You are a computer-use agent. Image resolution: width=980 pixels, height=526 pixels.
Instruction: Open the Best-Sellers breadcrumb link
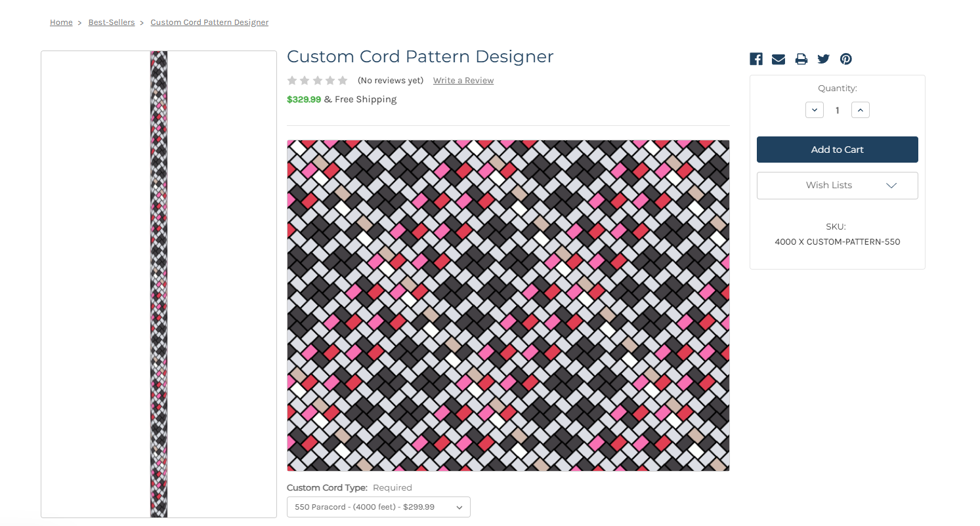(x=112, y=22)
